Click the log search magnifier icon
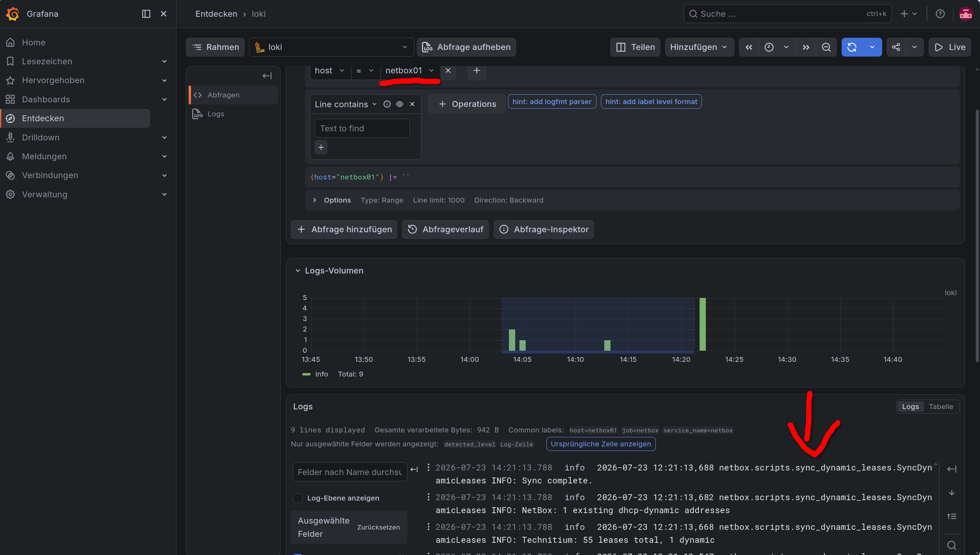The height and width of the screenshot is (555, 980). pos(951,545)
